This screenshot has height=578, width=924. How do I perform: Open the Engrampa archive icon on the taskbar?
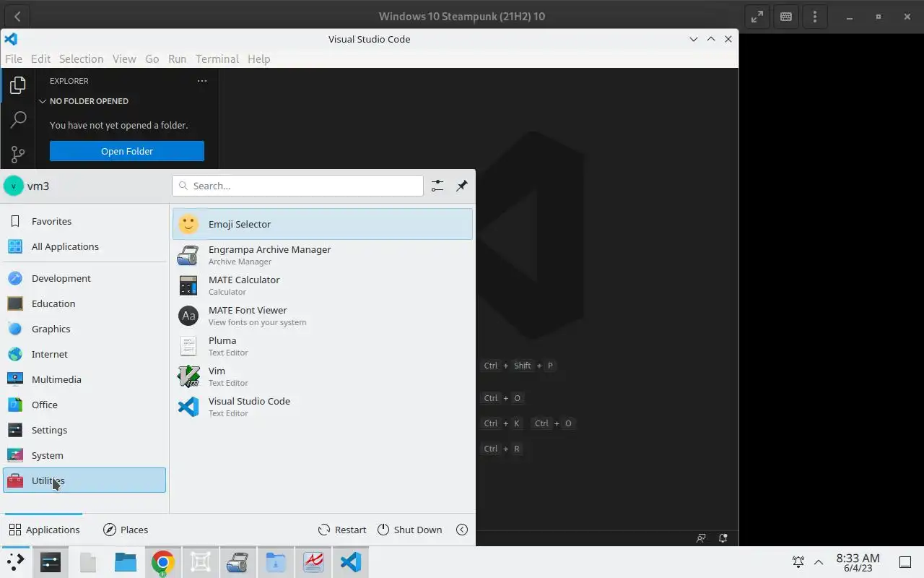[x=238, y=562]
